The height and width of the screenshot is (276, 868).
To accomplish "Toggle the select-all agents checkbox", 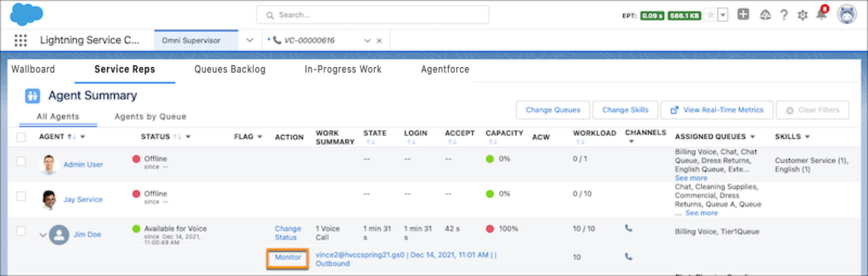I will tap(21, 137).
